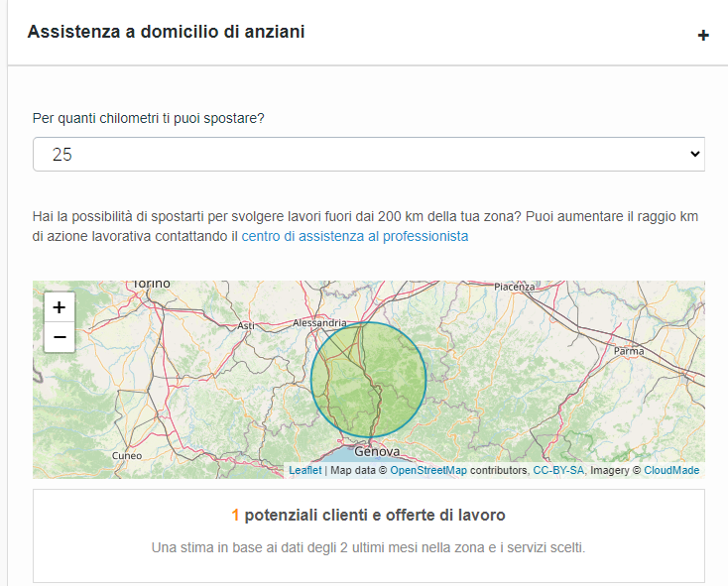Click the Genova label on the map
This screenshot has width=728, height=586.
point(377,451)
